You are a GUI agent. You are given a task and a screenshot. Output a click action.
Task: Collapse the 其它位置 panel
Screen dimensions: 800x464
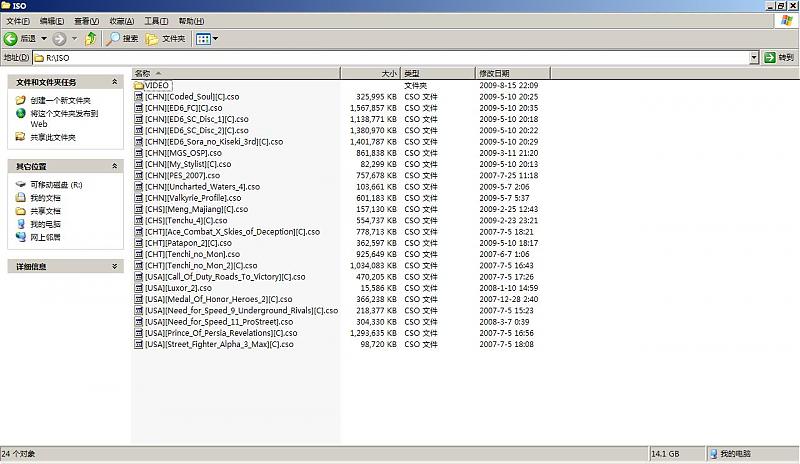[114, 166]
